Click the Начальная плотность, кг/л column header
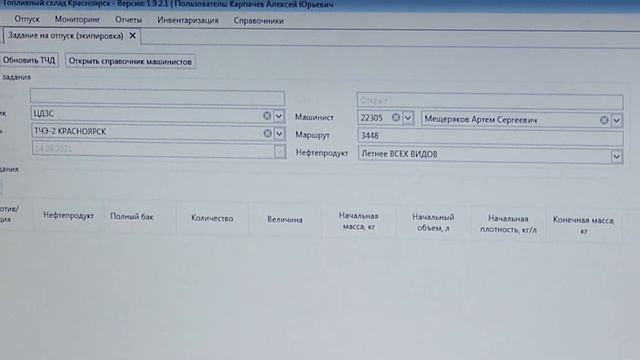 pyautogui.click(x=508, y=224)
